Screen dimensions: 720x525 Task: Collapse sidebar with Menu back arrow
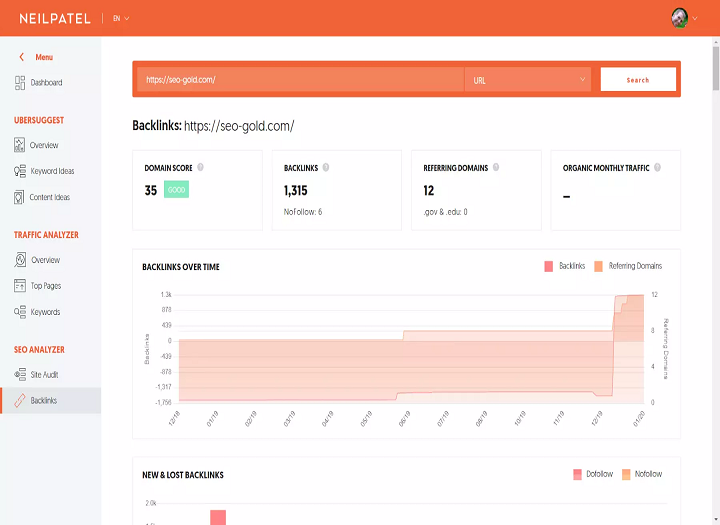tap(21, 57)
